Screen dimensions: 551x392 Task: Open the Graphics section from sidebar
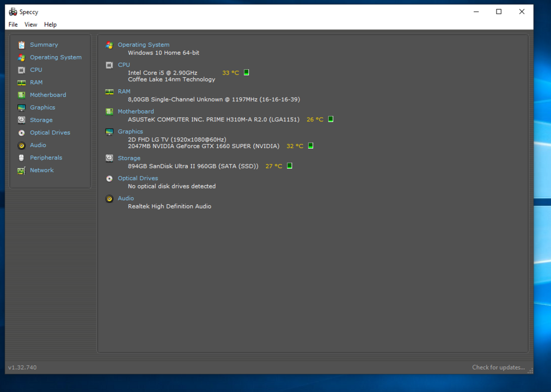point(42,107)
